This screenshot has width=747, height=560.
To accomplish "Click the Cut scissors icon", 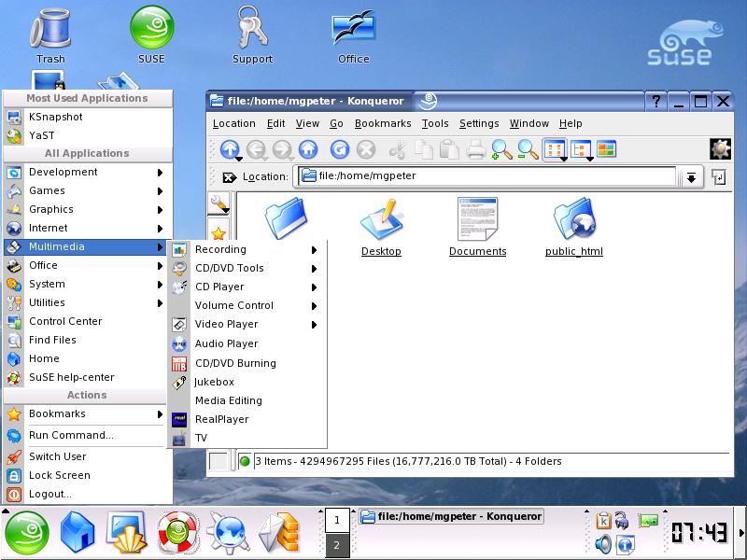I will click(397, 150).
